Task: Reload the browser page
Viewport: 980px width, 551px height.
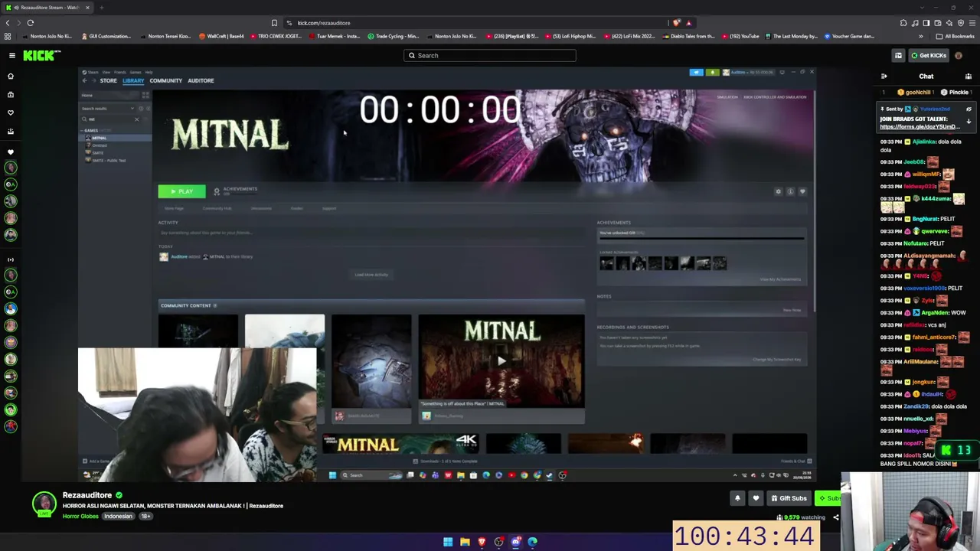Action: point(31,23)
